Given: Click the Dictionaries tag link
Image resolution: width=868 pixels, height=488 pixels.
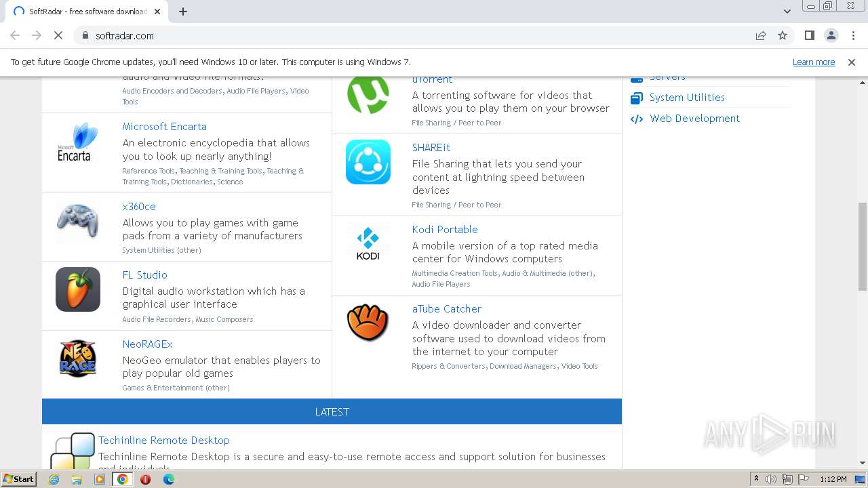Looking at the screenshot, I should [x=192, y=182].
